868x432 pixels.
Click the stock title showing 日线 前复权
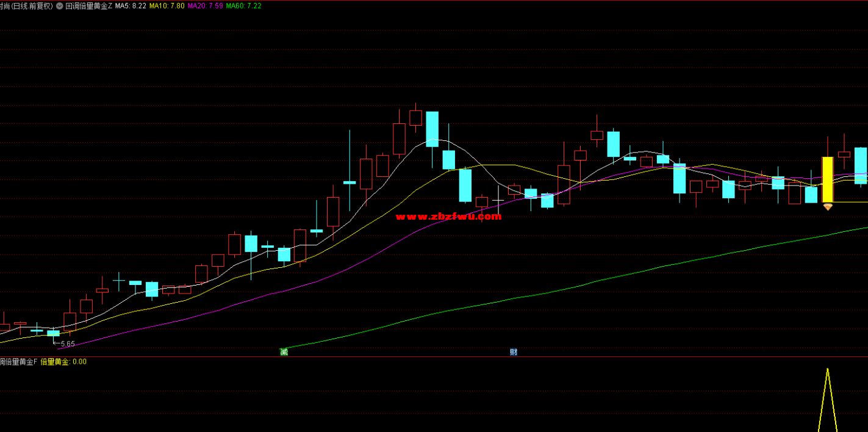[26, 5]
